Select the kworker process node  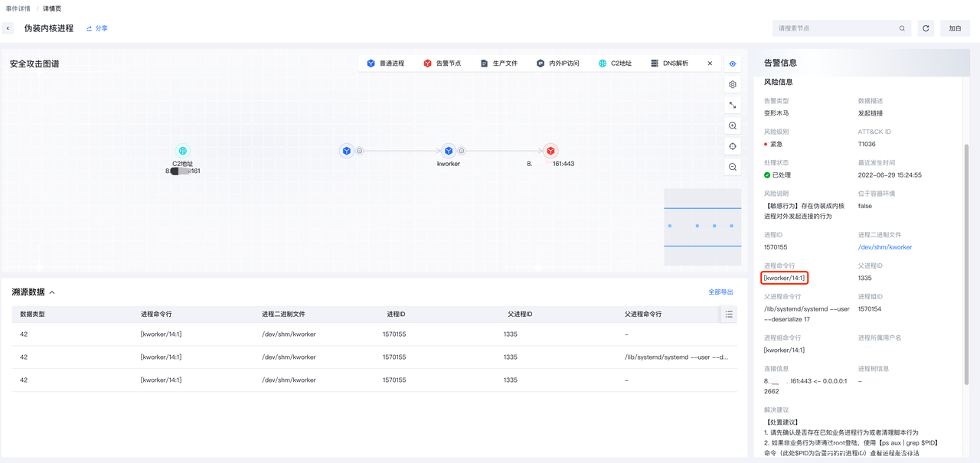coord(449,152)
